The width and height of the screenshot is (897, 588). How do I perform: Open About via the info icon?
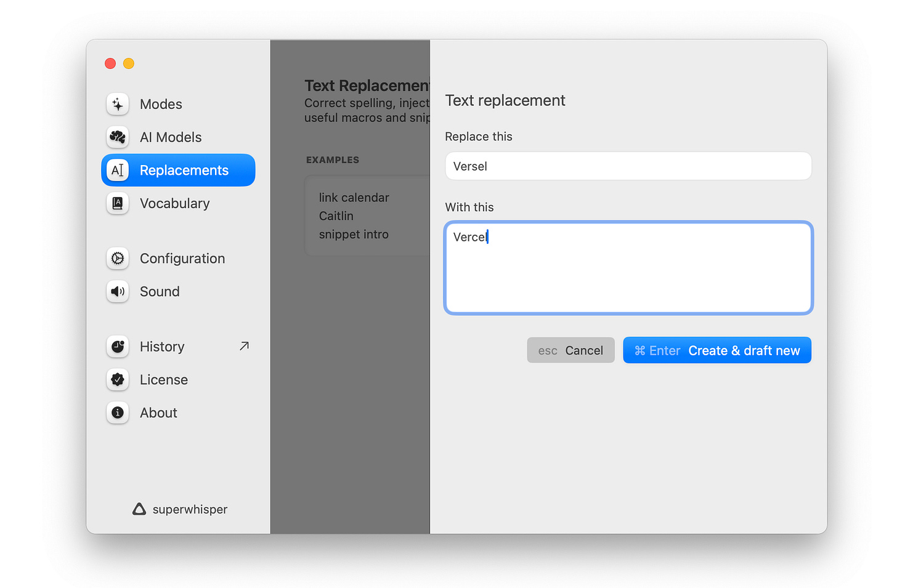click(x=118, y=413)
